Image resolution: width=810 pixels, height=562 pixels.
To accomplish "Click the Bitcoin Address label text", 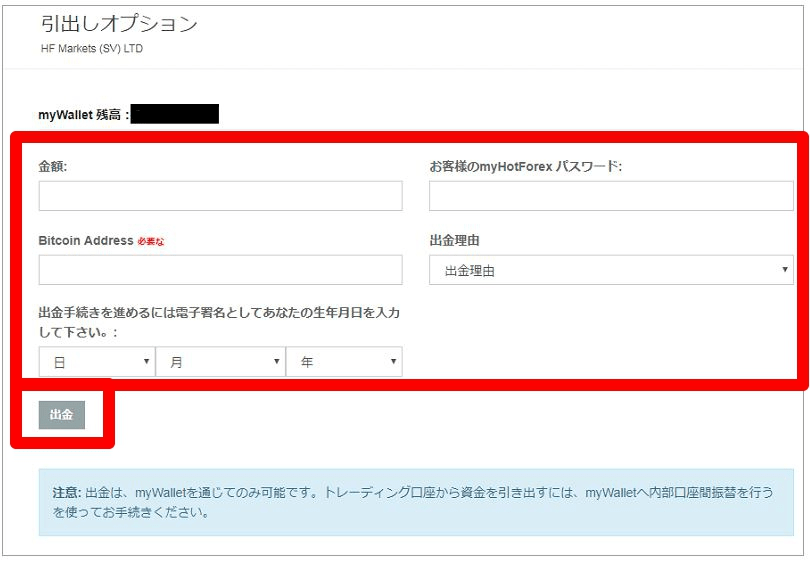I will (x=85, y=241).
